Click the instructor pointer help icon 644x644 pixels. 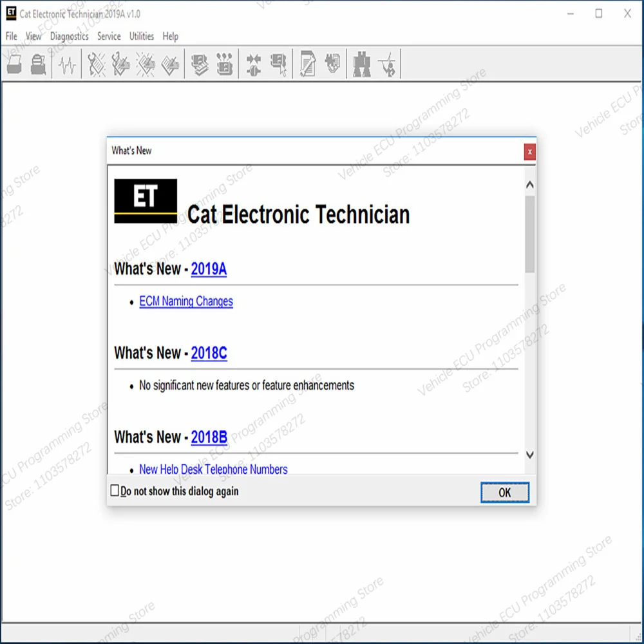pyautogui.click(x=387, y=64)
